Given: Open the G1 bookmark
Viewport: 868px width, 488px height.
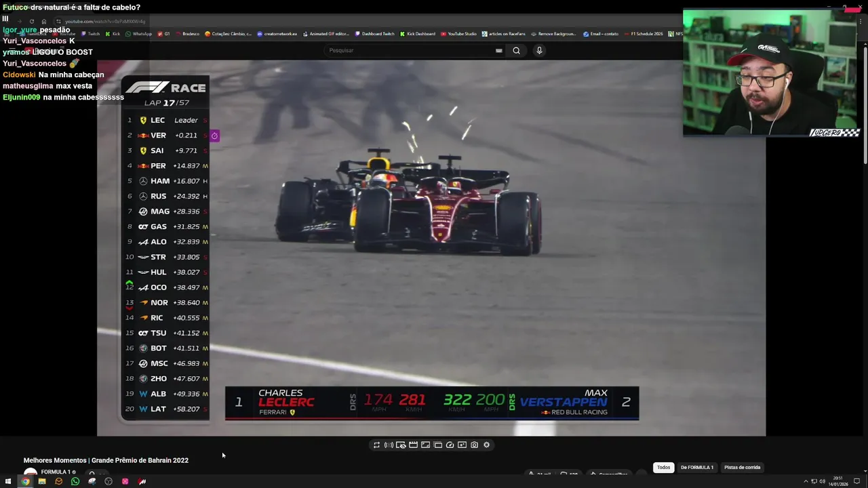Looking at the screenshot, I should coord(164,34).
